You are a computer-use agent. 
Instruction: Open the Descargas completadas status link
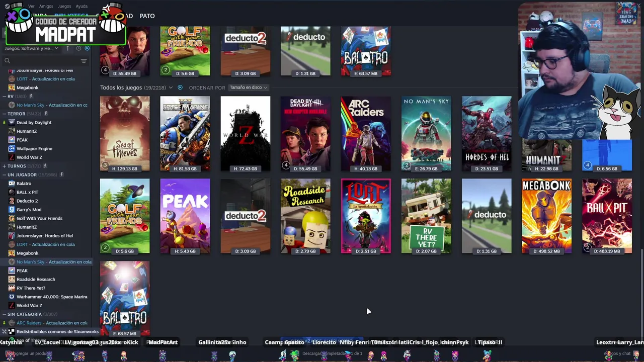pyautogui.click(x=332, y=353)
